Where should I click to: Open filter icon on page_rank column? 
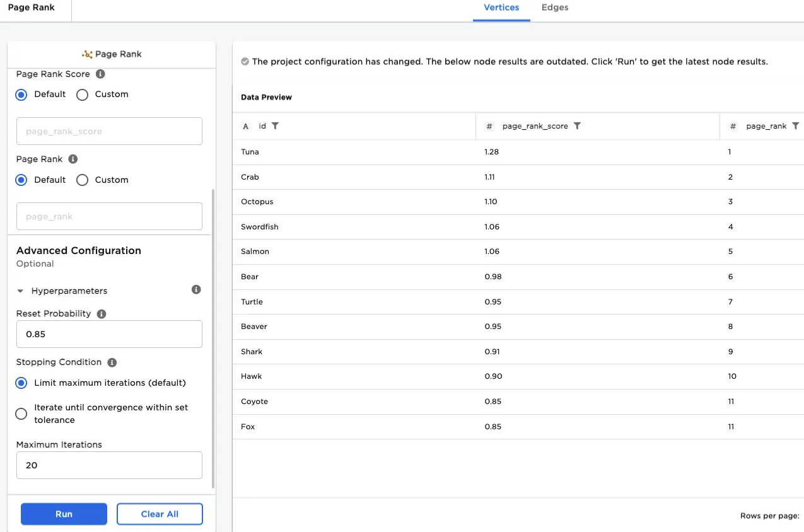point(795,126)
